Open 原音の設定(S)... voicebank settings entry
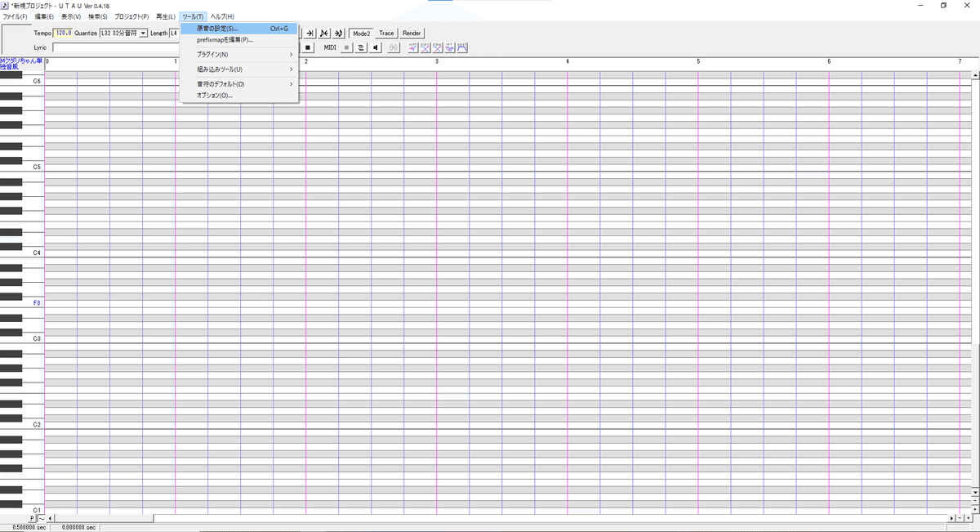980x532 pixels. click(x=239, y=29)
